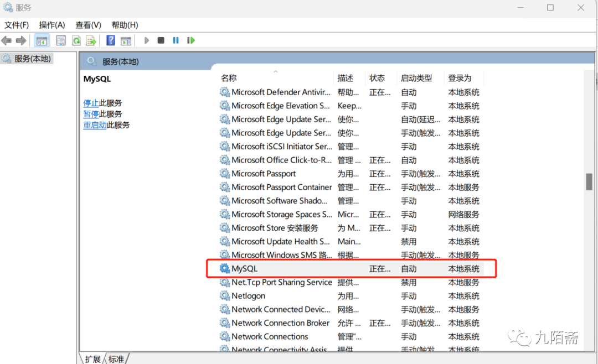
Task: Toggle the action pane toolbar icon
Action: click(x=126, y=40)
